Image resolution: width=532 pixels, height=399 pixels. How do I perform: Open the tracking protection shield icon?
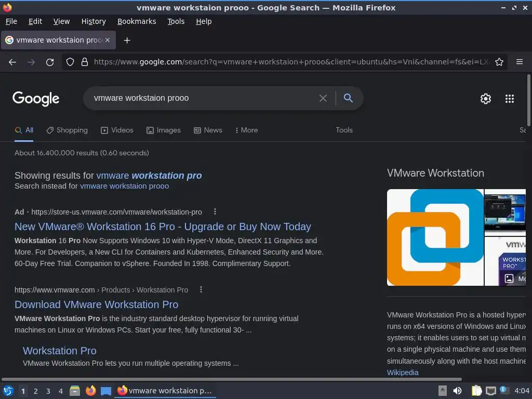click(x=70, y=62)
